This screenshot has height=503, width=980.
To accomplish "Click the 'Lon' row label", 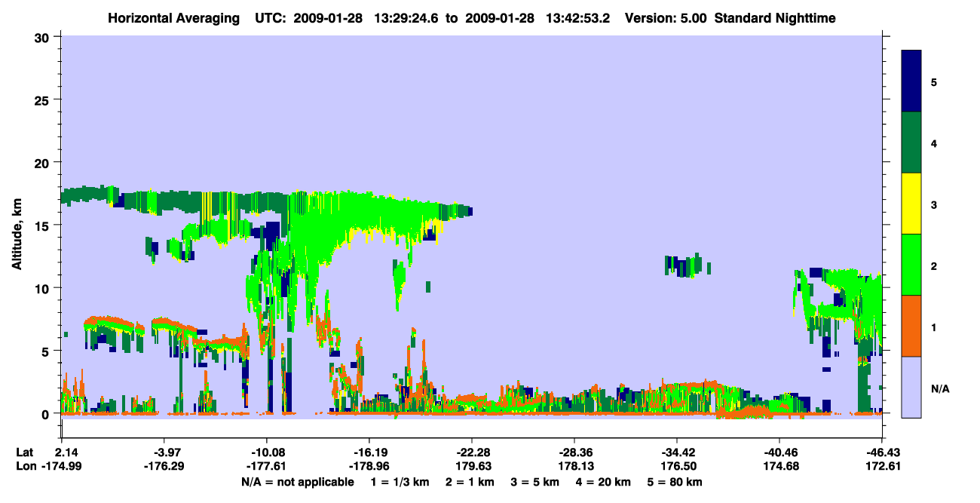I will coord(25,466).
